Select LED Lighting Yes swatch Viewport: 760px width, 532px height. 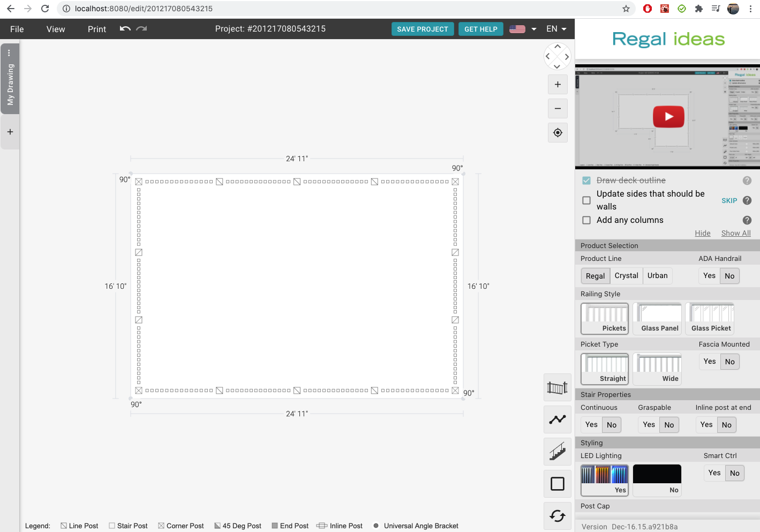coord(605,481)
